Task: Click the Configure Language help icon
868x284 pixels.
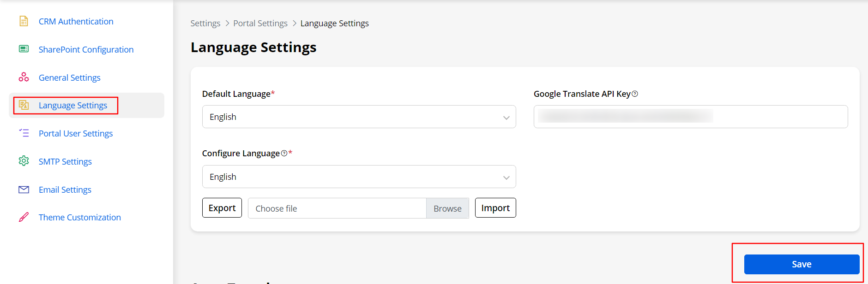Action: [x=284, y=154]
